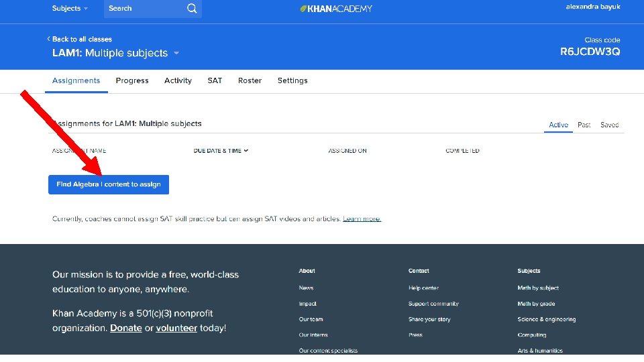The image size is (644, 362).
Task: Browse Math by grade link
Action: (x=536, y=304)
